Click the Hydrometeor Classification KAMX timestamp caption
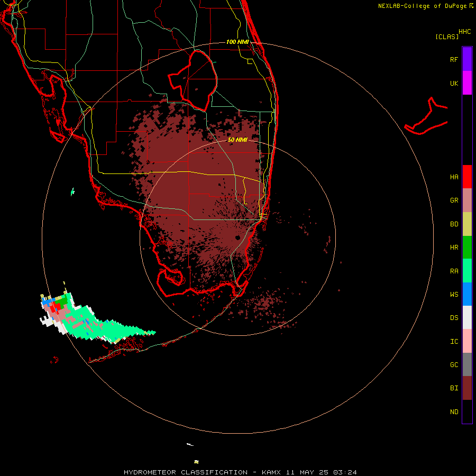 pyautogui.click(x=240, y=472)
